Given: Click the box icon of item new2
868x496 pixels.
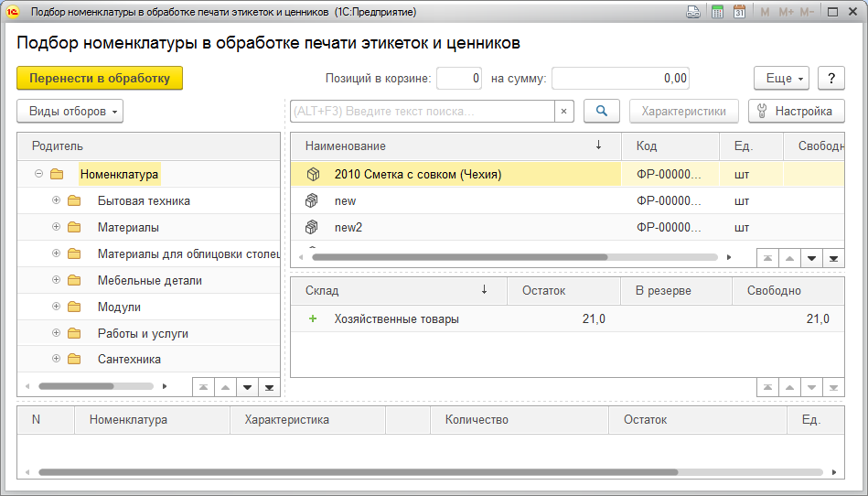Looking at the screenshot, I should pos(312,227).
